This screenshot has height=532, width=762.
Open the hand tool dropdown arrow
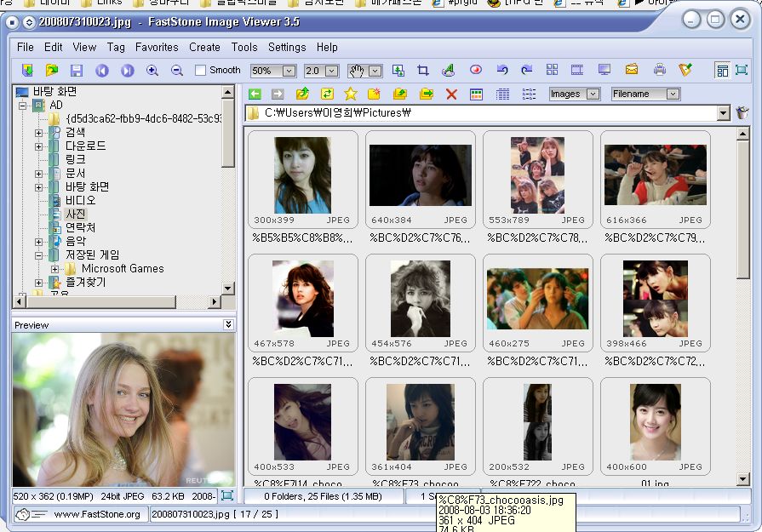point(375,71)
